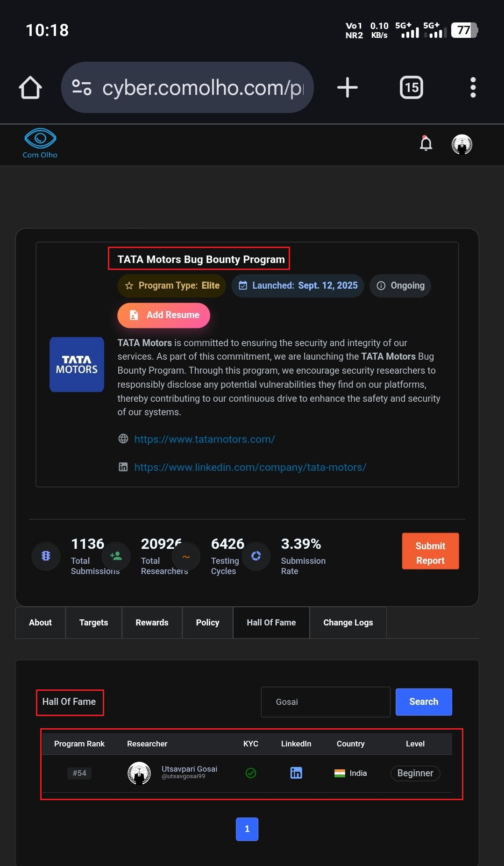
Task: Open the user profile avatar in header
Action: tap(461, 144)
